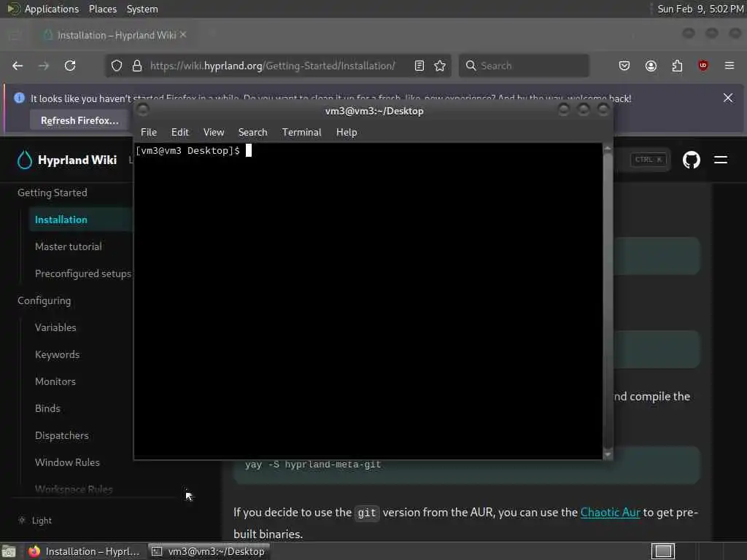Click the workspace switcher in bottom panel
The width and height of the screenshot is (747, 560).
[x=663, y=551]
